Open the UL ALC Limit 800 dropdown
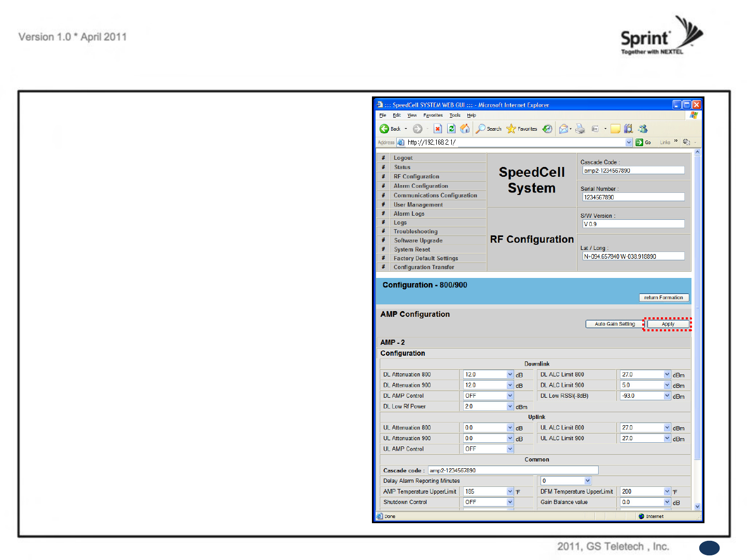 pyautogui.click(x=667, y=428)
